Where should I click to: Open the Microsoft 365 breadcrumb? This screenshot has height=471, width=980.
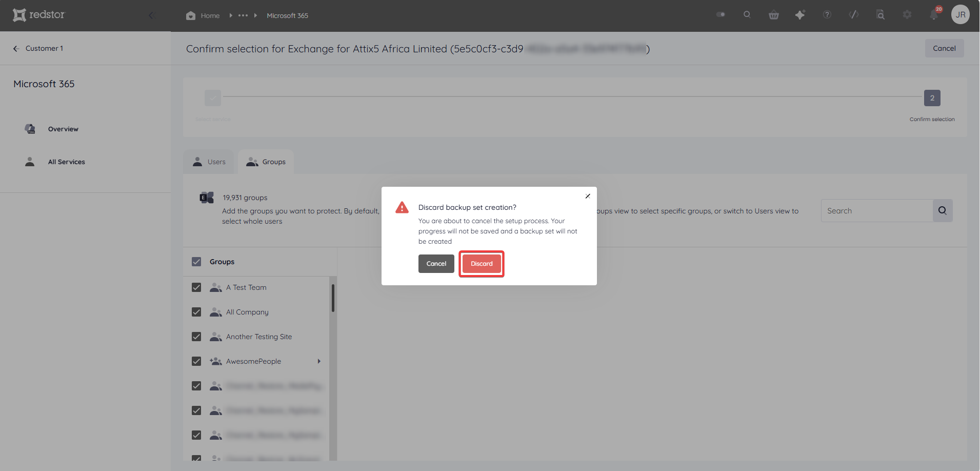[x=287, y=15]
